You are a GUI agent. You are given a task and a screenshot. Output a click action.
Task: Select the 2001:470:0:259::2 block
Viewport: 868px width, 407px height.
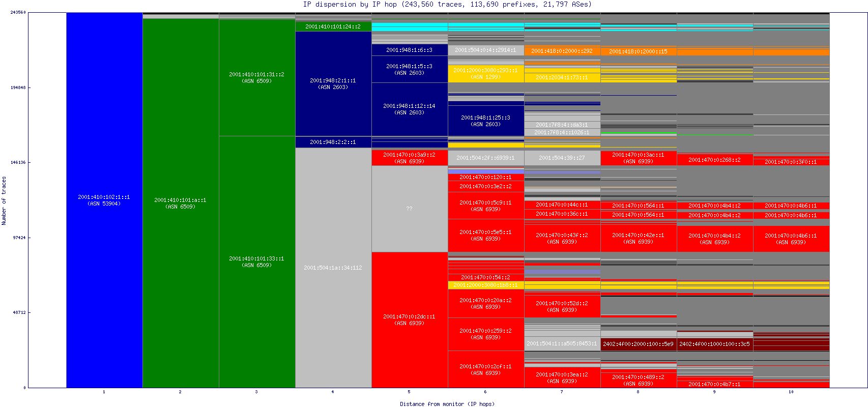(486, 334)
